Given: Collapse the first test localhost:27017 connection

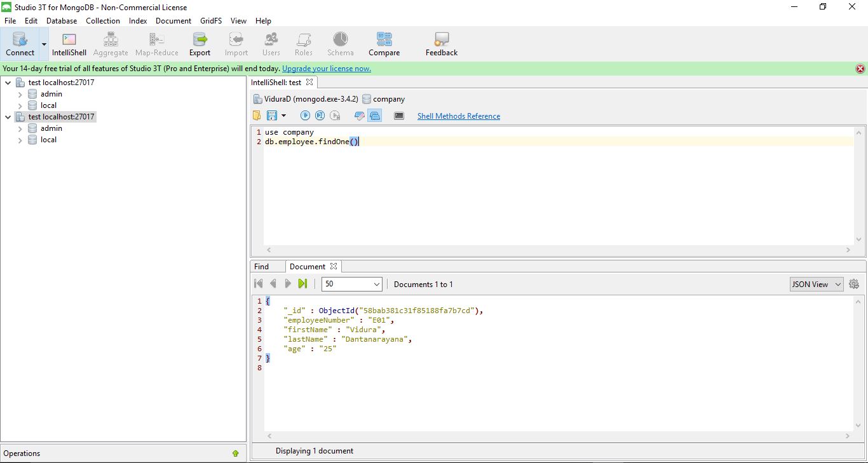Looking at the screenshot, I should click(x=8, y=83).
